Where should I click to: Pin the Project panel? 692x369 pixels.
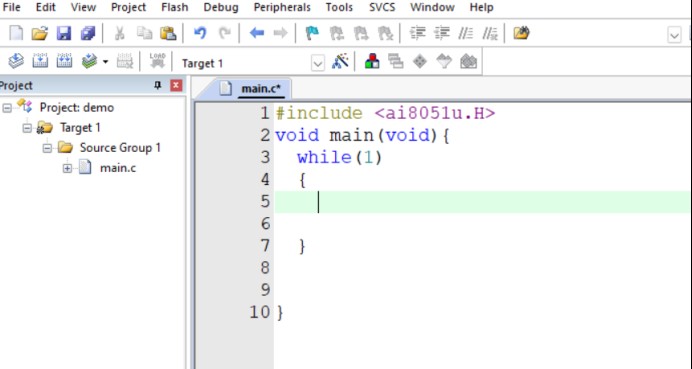coord(158,85)
